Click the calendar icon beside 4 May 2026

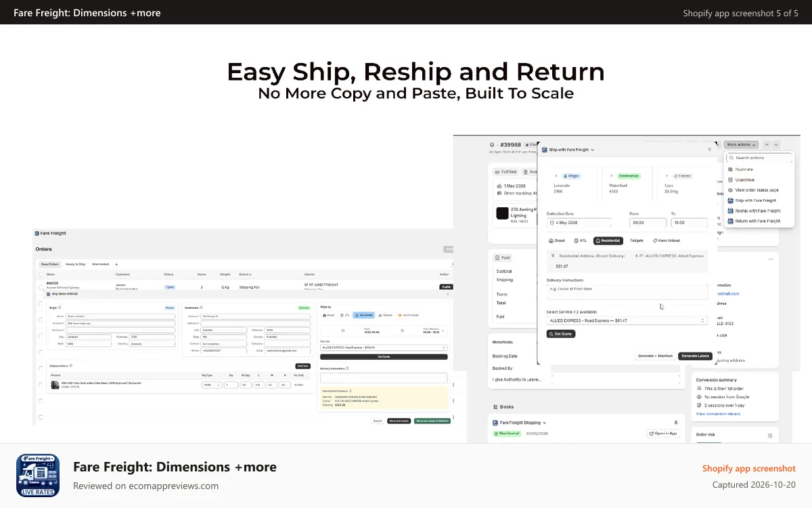tap(552, 223)
